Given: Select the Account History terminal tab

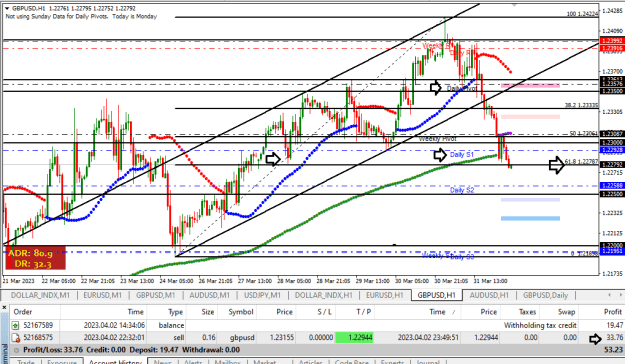Looking at the screenshot, I should point(115,361).
